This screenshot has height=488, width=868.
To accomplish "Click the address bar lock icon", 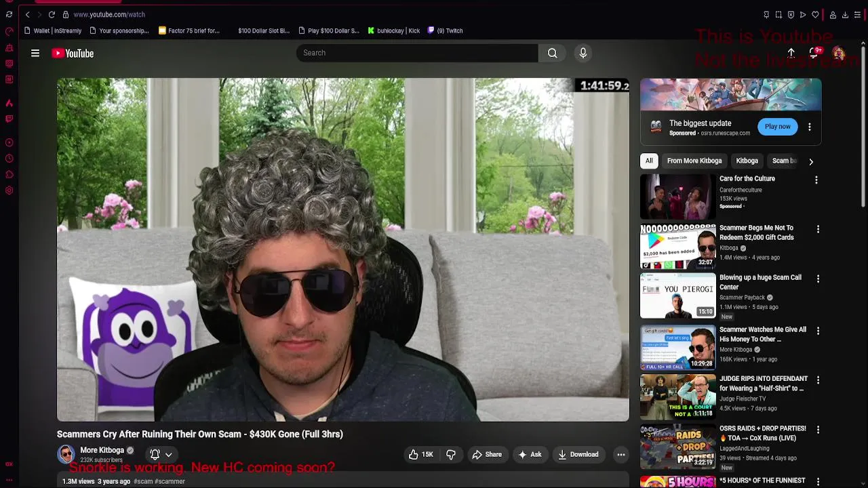I will (x=65, y=14).
